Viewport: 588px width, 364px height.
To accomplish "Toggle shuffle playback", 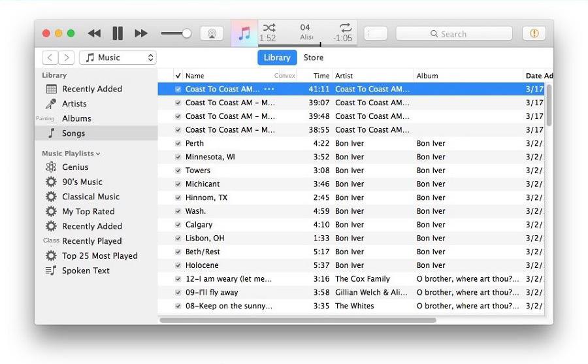I will click(x=269, y=27).
